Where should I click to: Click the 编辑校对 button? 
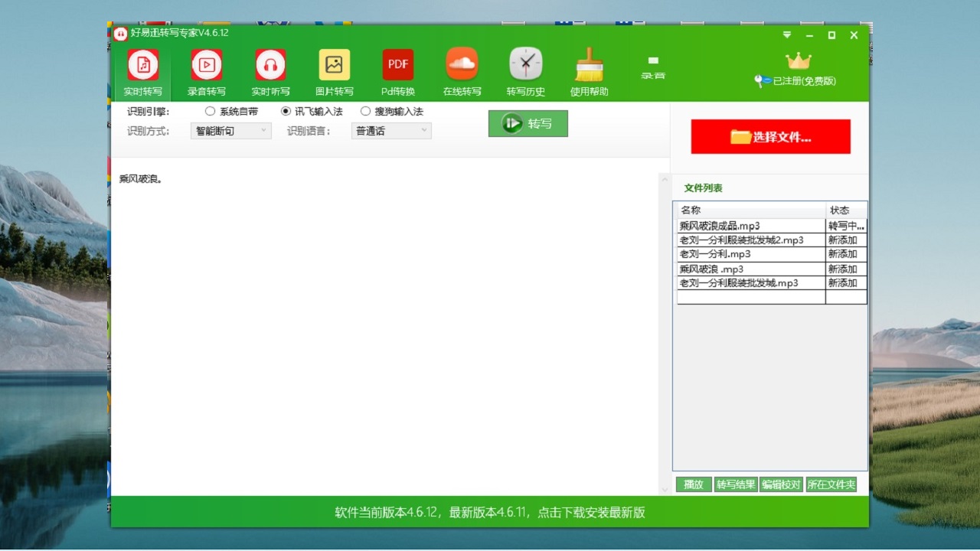(x=781, y=484)
